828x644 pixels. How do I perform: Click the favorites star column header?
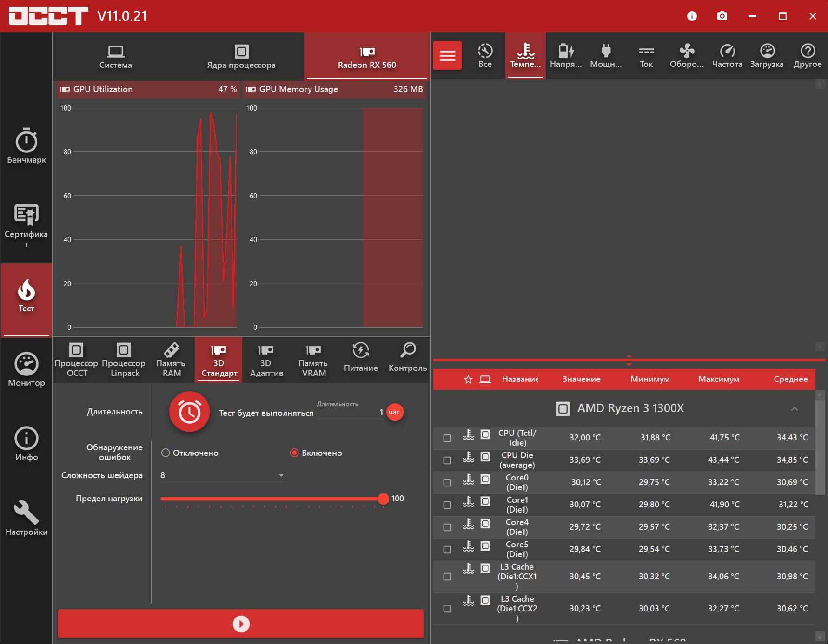[468, 379]
